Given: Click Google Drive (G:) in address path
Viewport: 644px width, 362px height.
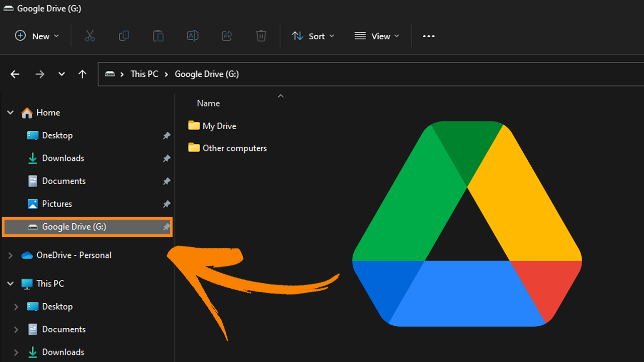Looking at the screenshot, I should (x=207, y=74).
